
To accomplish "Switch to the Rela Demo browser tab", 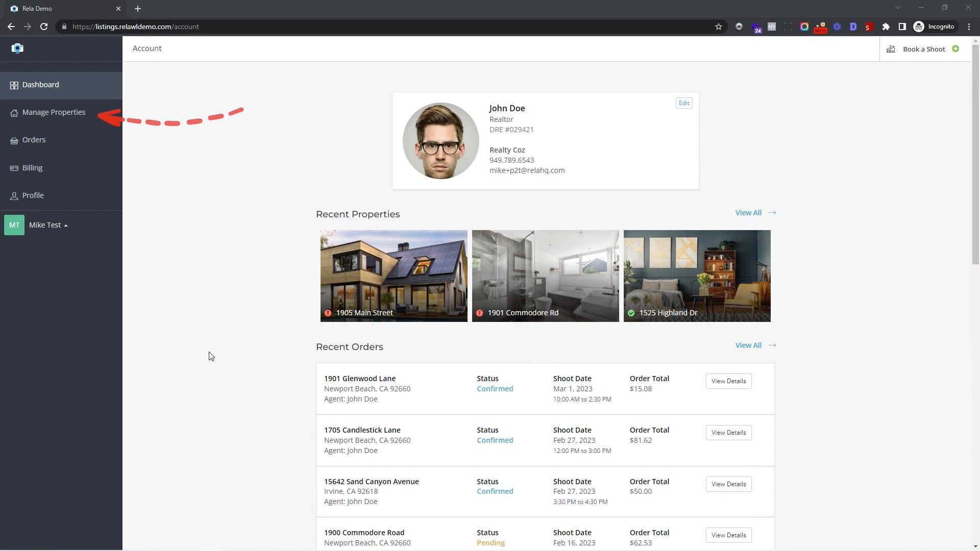I will coord(61,8).
